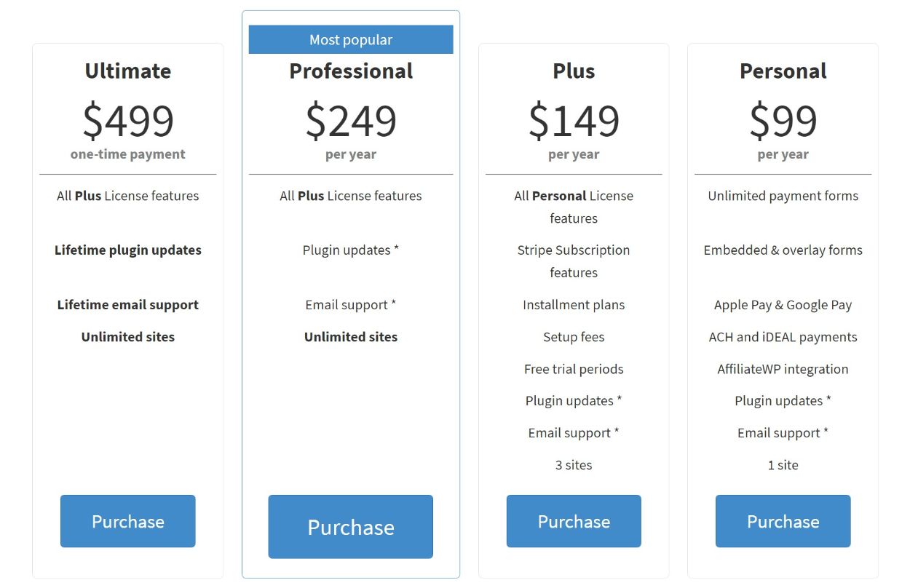This screenshot has width=910, height=588.
Task: Purchase the Professional plan
Action: [x=350, y=527]
